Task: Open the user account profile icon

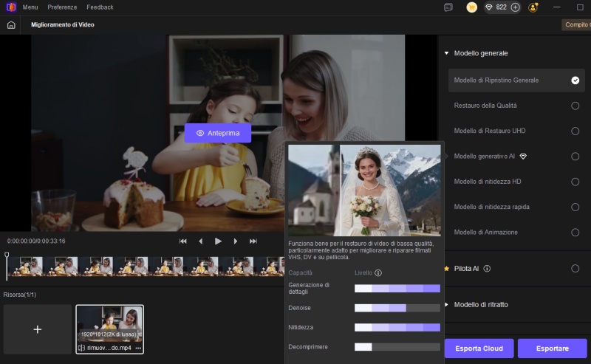Action: pos(533,7)
